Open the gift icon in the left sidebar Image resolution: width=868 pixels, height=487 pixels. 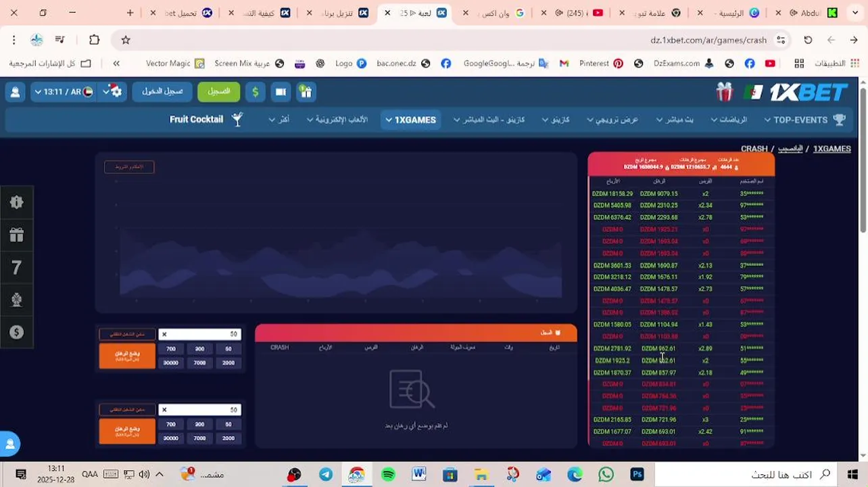coord(17,235)
